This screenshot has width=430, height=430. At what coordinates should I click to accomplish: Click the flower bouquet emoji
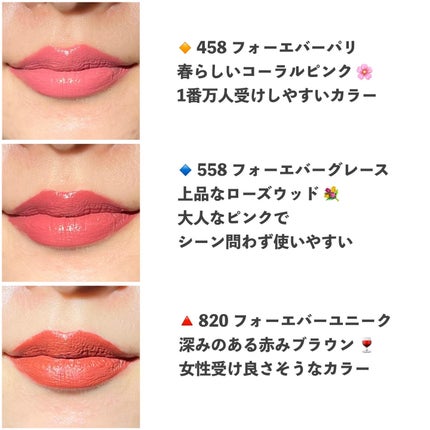coord(331,194)
